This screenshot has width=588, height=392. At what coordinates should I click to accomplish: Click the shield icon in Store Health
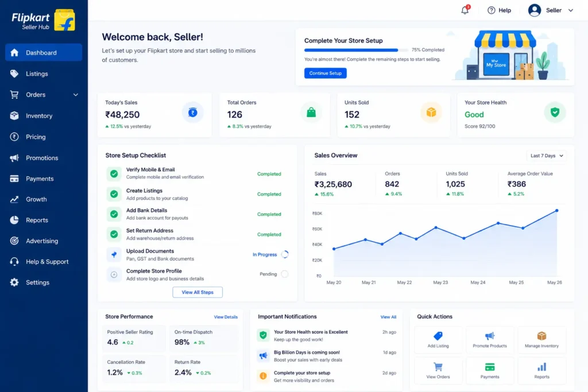pos(555,112)
